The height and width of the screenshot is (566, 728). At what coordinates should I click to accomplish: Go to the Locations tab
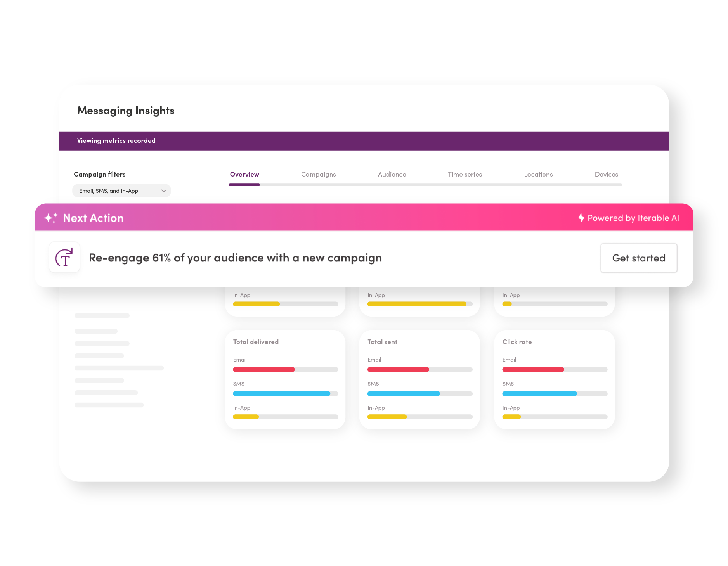point(538,175)
